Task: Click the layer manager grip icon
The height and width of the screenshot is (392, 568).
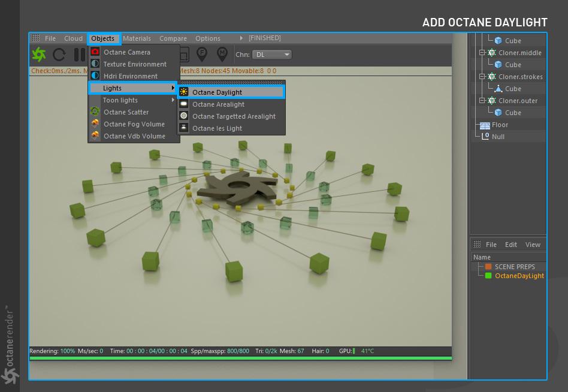Action: click(x=477, y=244)
